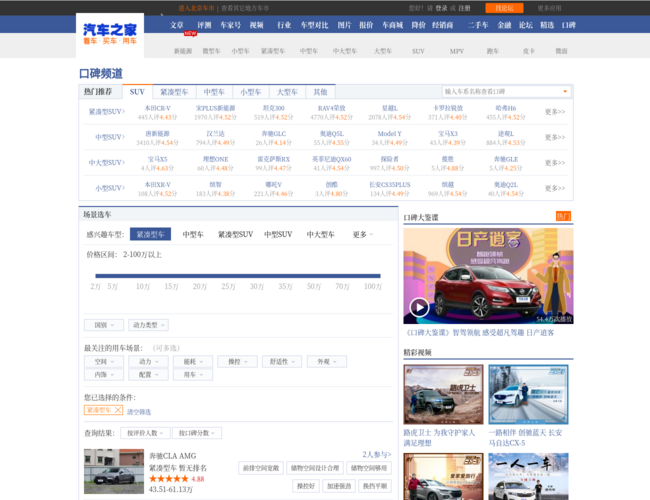This screenshot has height=500, width=650.
Task: Click the 登录 link
Action: (x=441, y=8)
